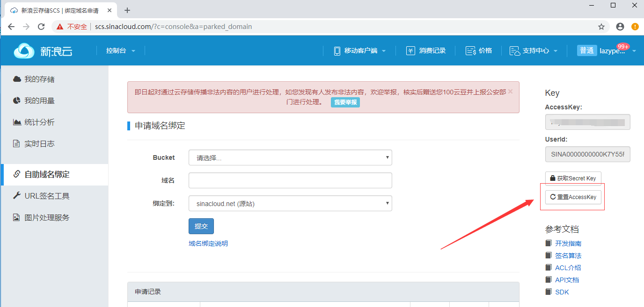Screen dimensions: 644x307
Task: Expand the 控制台 dropdown menu
Action: pos(121,50)
